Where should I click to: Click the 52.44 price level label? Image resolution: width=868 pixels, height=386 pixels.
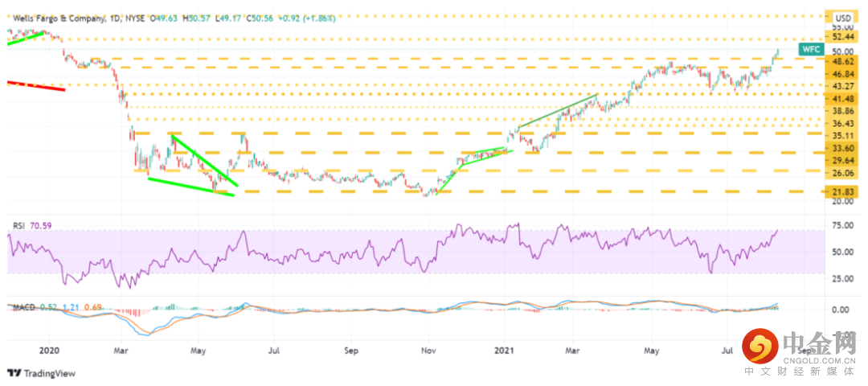[842, 36]
